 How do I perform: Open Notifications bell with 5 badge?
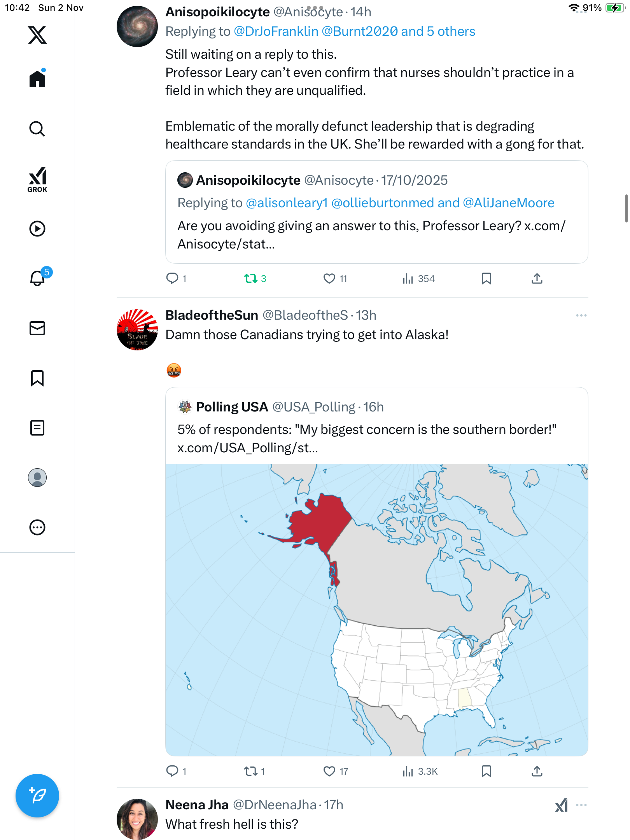pos(37,278)
